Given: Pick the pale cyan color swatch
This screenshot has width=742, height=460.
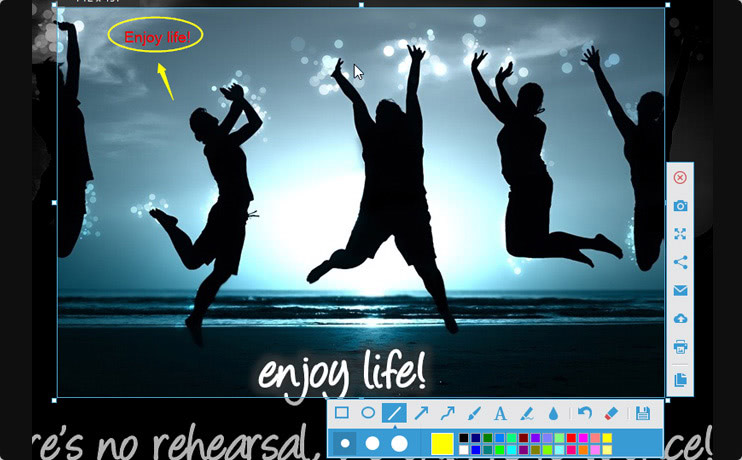Looking at the screenshot, I should [559, 450].
